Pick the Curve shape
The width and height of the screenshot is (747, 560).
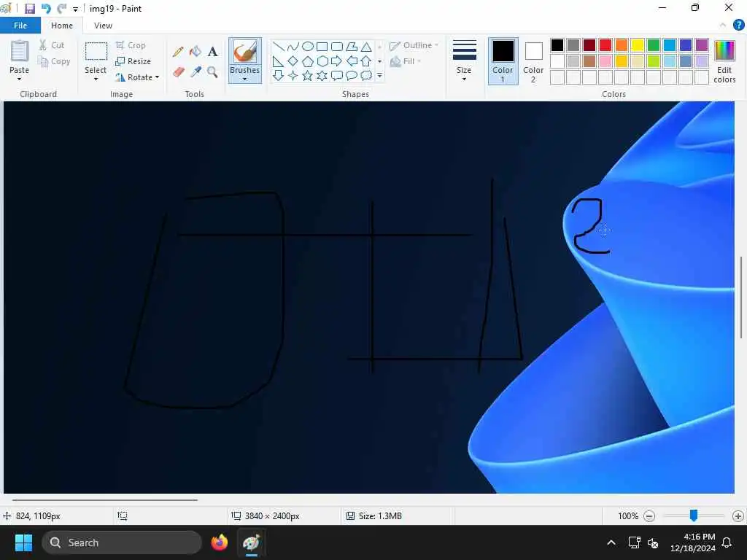[x=293, y=46]
